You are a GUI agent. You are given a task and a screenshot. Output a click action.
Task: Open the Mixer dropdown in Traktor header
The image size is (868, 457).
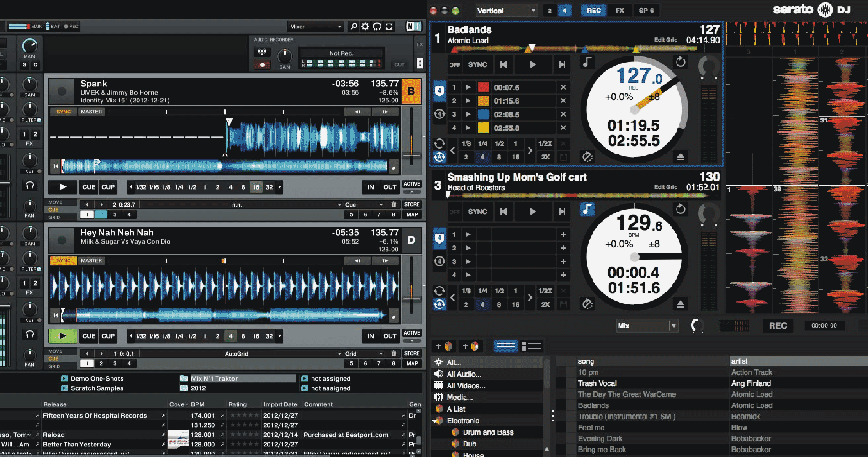tap(315, 27)
